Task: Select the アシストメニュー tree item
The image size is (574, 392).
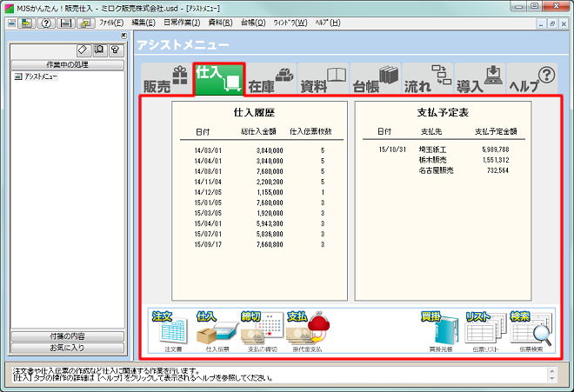Action: pyautogui.click(x=36, y=76)
